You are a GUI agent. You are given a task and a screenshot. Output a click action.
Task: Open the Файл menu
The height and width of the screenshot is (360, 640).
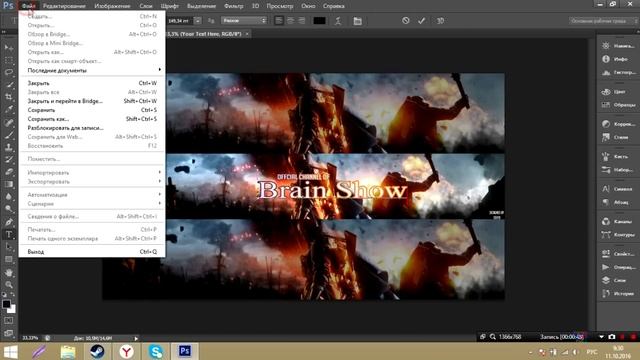pyautogui.click(x=29, y=6)
